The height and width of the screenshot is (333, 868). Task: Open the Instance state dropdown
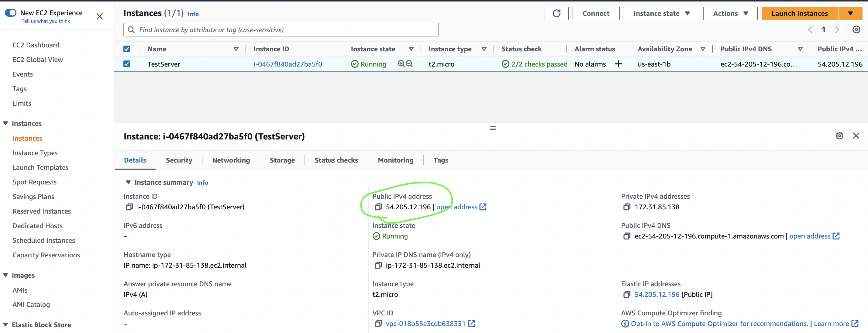point(661,13)
